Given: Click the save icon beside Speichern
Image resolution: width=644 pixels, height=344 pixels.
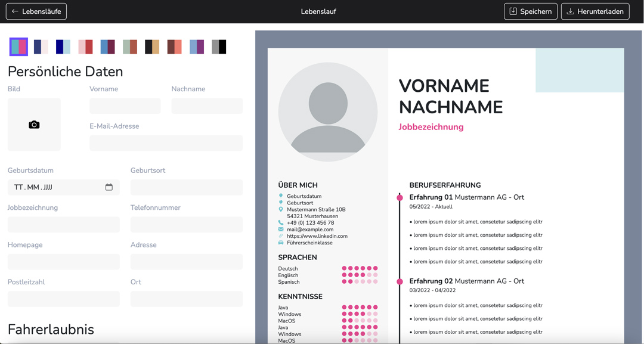Looking at the screenshot, I should (x=513, y=11).
